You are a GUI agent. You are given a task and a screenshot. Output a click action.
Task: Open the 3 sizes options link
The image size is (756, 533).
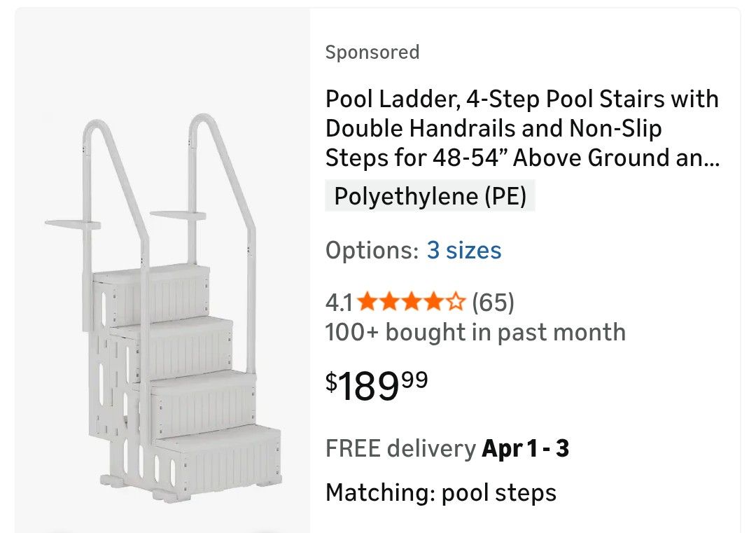pos(463,250)
